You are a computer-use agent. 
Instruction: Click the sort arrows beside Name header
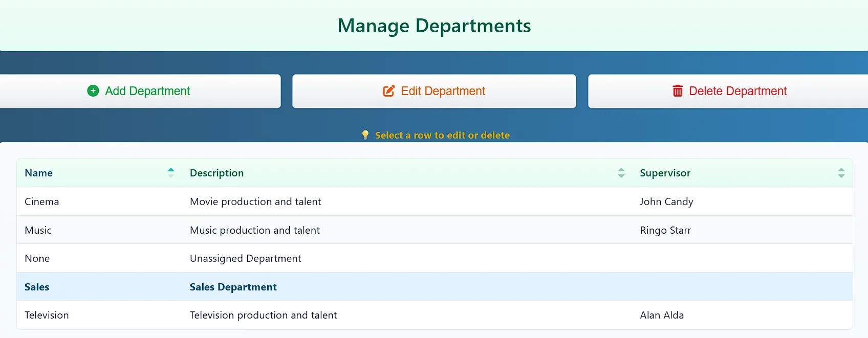point(171,173)
